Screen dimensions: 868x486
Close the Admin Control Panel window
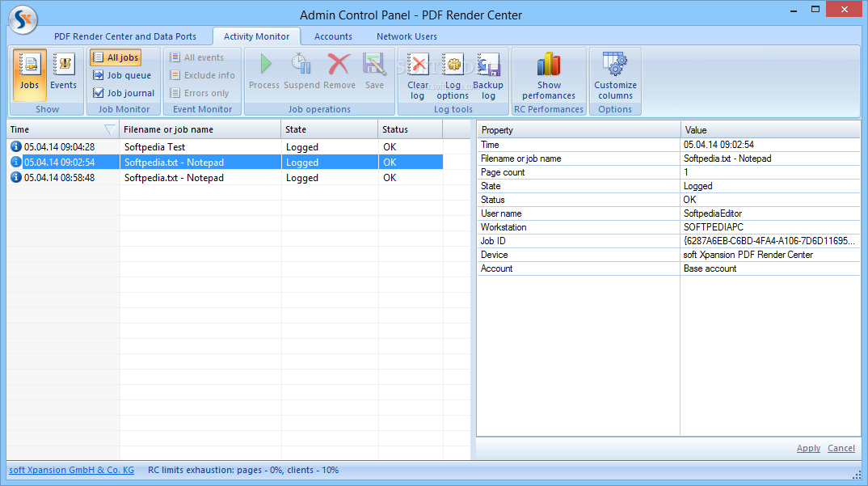click(845, 10)
